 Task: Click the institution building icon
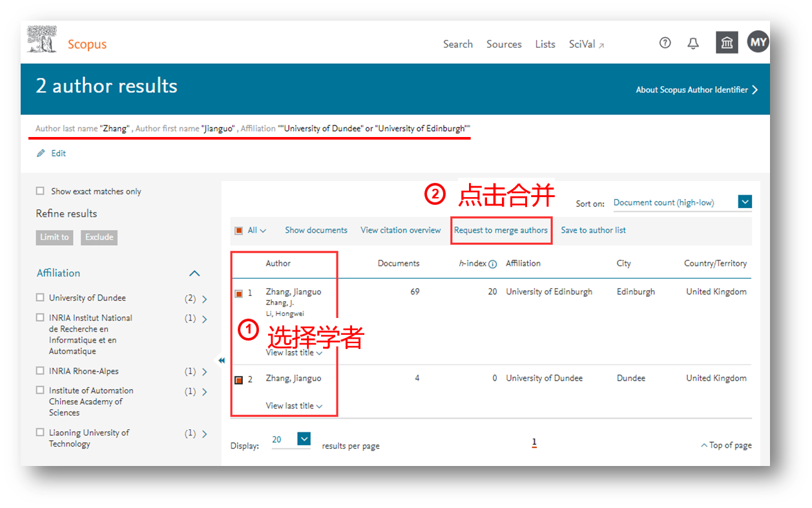(727, 43)
